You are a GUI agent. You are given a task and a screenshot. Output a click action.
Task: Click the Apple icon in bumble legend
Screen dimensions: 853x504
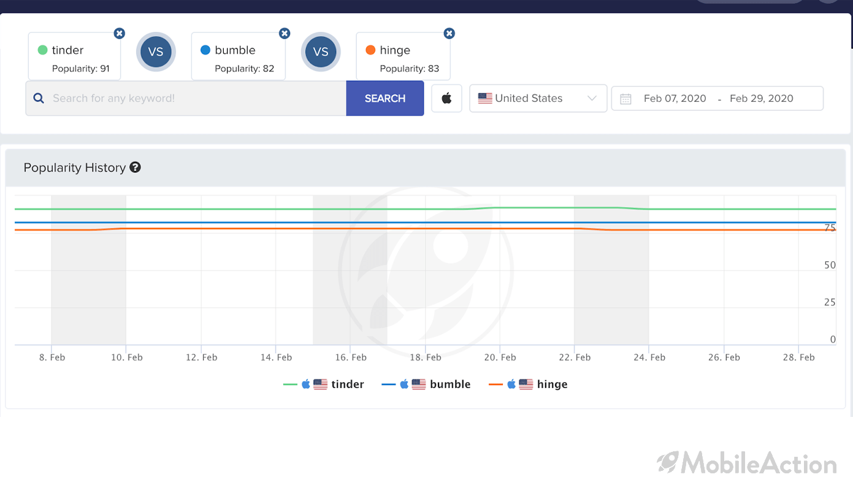coord(404,384)
